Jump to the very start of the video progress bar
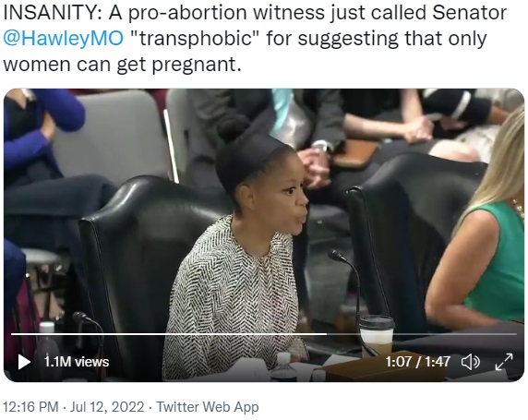This screenshot has height=420, width=528. 12,334
